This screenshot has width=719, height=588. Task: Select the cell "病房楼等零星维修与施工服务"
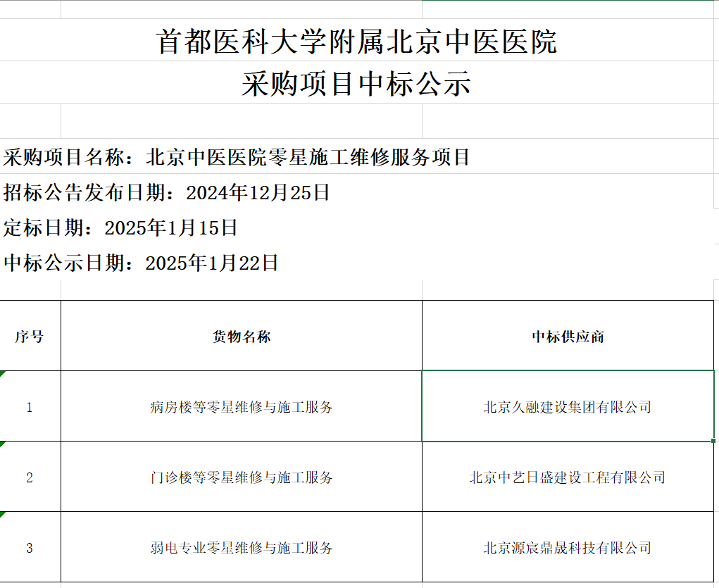pos(242,406)
